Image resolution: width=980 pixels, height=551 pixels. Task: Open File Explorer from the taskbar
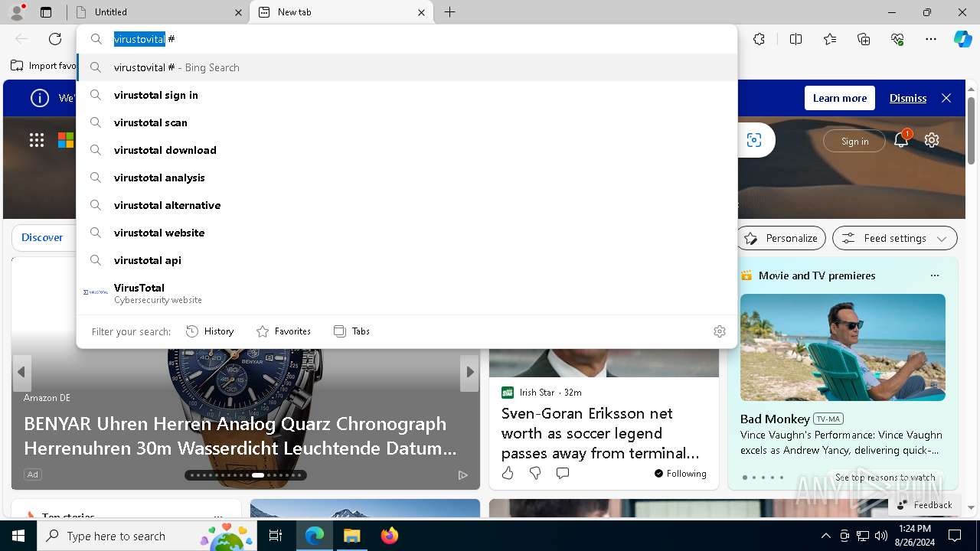click(x=351, y=536)
